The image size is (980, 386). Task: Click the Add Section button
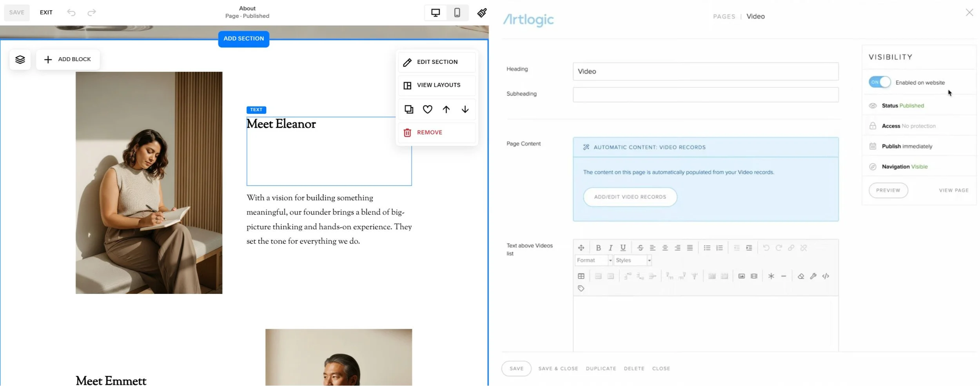click(x=243, y=39)
